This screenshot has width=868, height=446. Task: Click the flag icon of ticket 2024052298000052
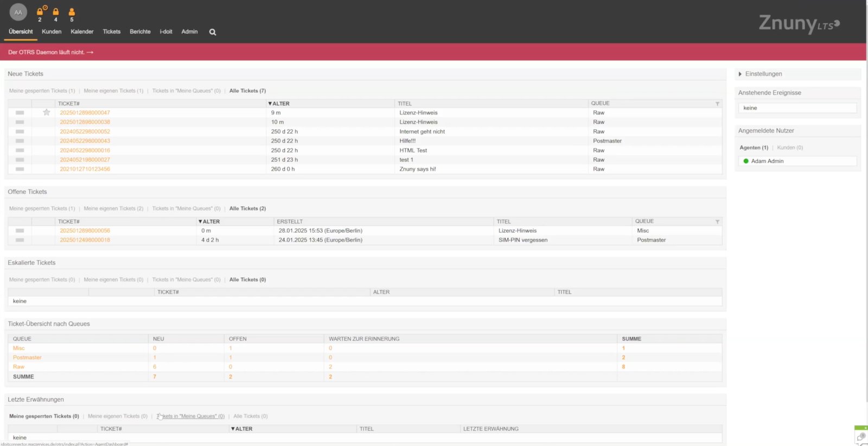pos(20,131)
